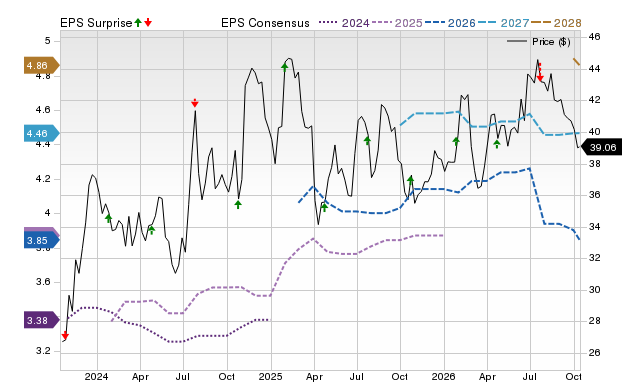Click the black 39.06 current price tag

601,147
